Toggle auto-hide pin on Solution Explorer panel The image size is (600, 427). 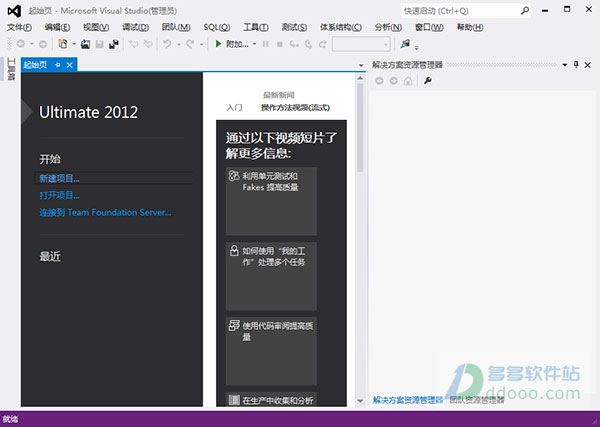click(576, 65)
